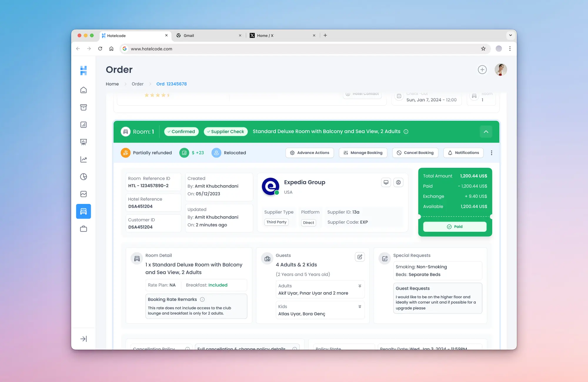Click the add plus circle icon
The image size is (588, 382).
(482, 70)
